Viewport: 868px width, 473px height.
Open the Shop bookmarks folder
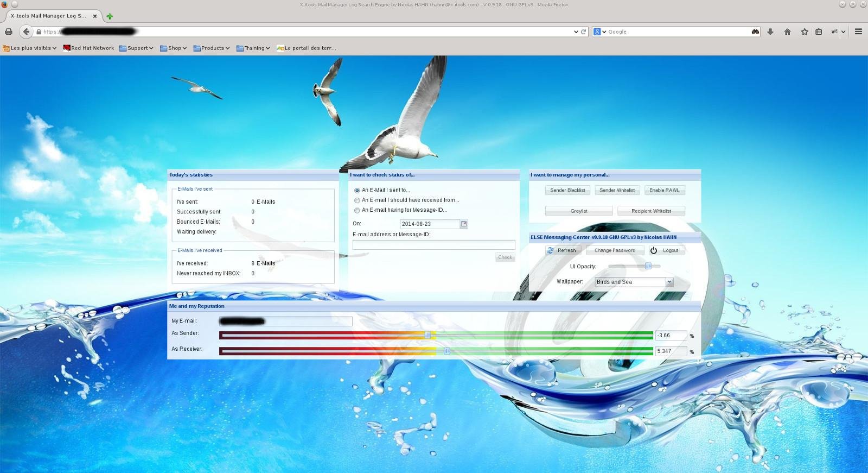coord(173,48)
